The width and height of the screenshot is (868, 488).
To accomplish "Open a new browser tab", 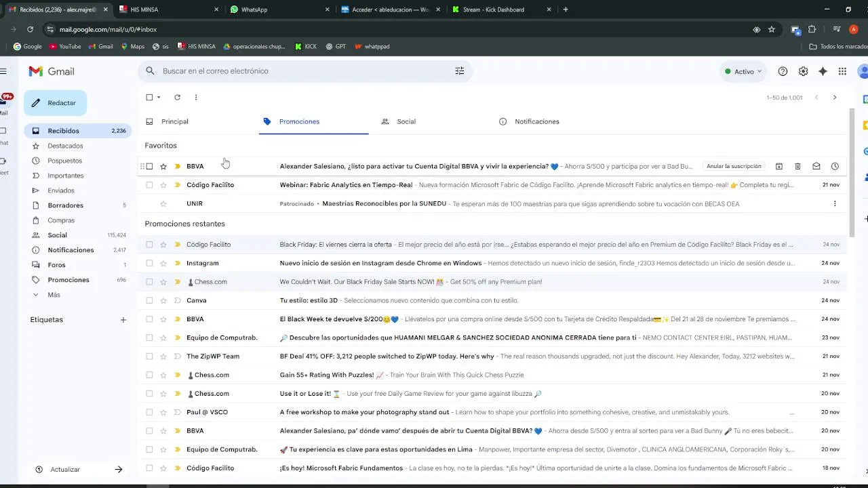I will (x=566, y=9).
